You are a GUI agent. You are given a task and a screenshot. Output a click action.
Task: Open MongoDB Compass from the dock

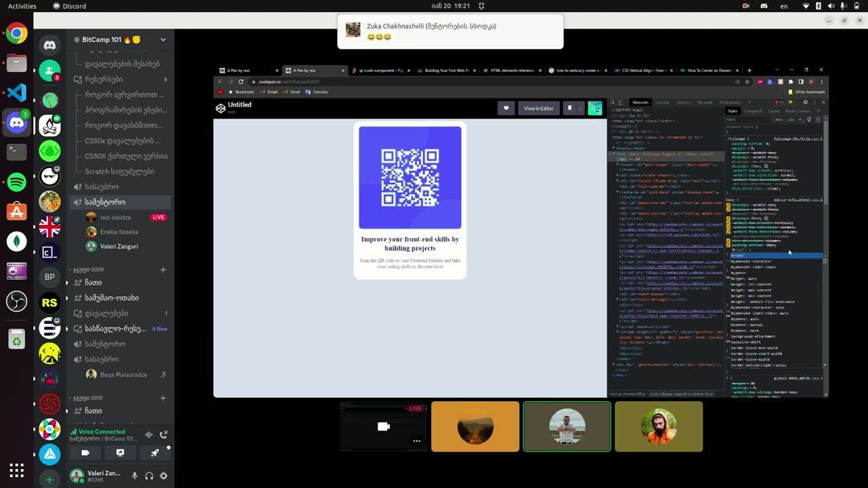(x=16, y=241)
